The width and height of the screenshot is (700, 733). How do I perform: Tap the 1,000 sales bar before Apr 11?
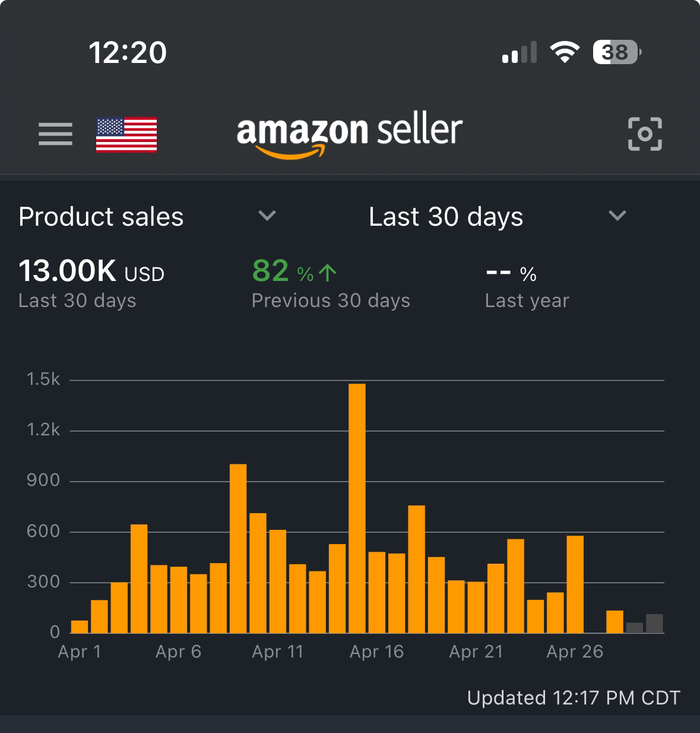[x=238, y=548]
